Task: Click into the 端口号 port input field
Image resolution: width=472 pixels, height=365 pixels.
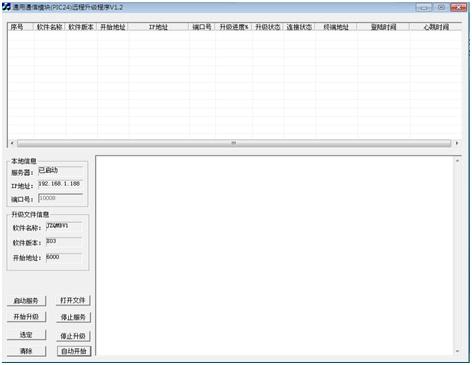Action: [x=60, y=198]
